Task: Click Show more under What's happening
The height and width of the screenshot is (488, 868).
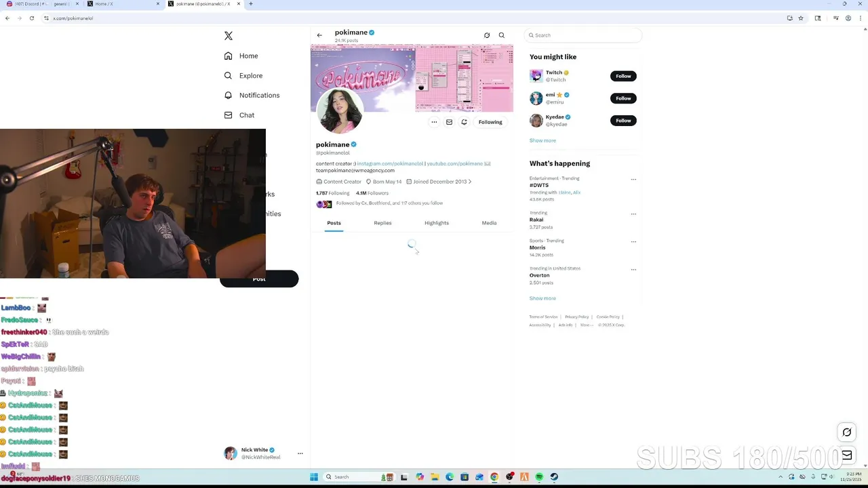Action: (542, 298)
